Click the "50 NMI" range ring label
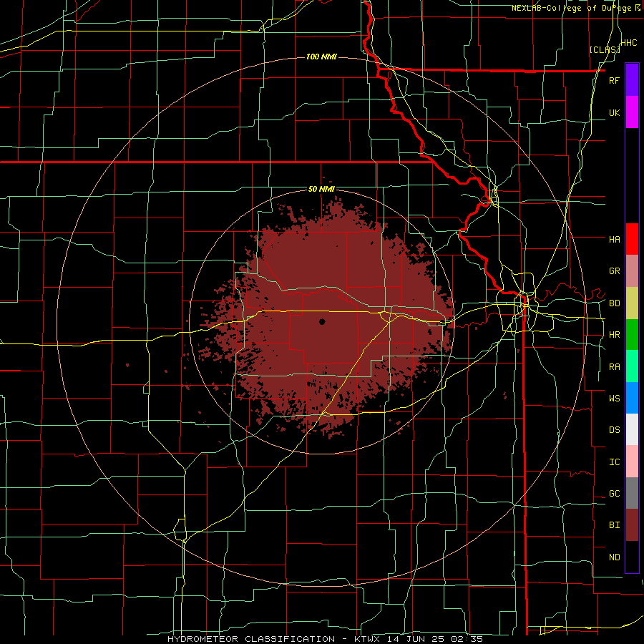 (x=321, y=190)
